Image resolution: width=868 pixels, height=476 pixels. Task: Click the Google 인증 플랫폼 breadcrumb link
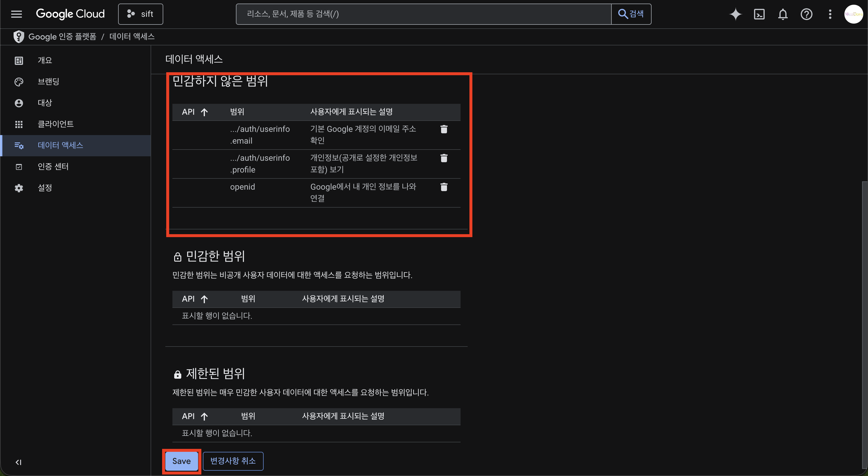click(62, 36)
